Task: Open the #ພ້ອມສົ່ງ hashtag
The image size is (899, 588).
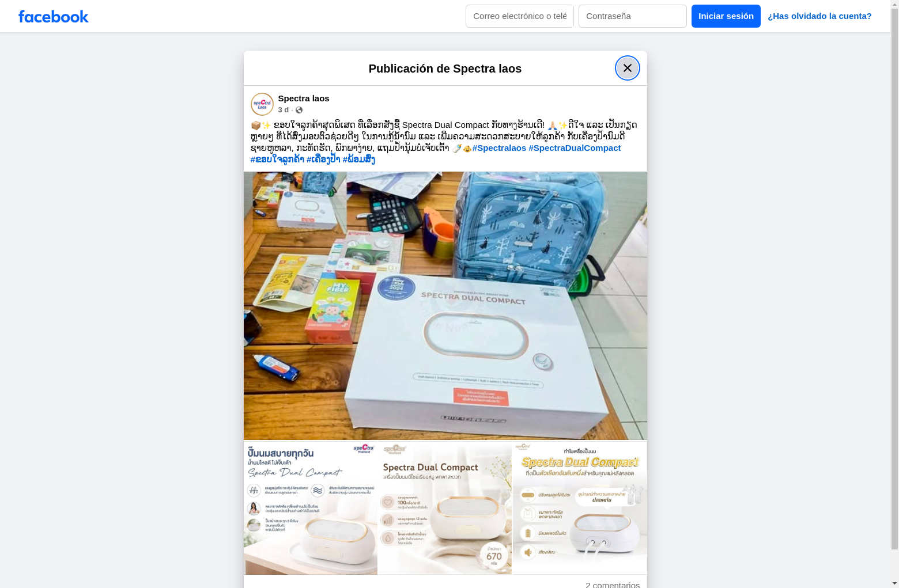Action: pos(359,160)
